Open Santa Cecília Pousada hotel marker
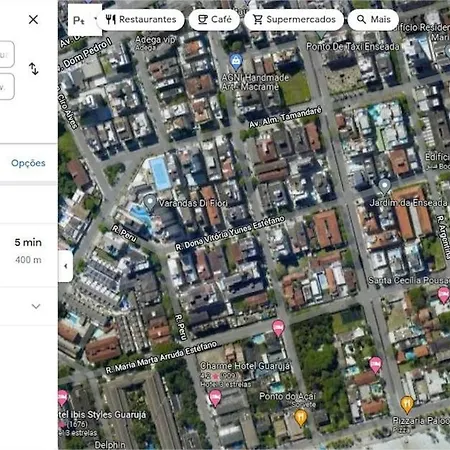This screenshot has height=450, width=450. (444, 295)
